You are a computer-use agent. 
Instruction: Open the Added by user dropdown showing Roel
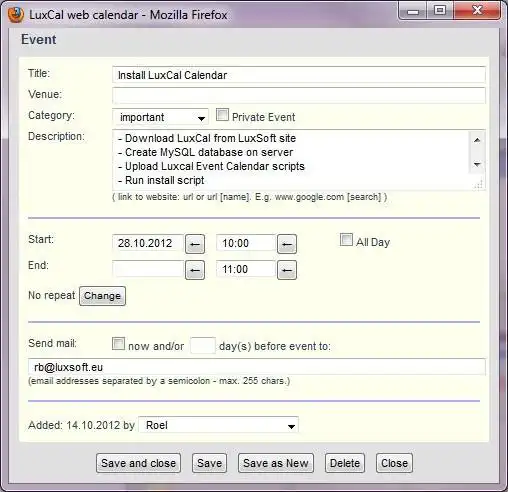click(219, 425)
